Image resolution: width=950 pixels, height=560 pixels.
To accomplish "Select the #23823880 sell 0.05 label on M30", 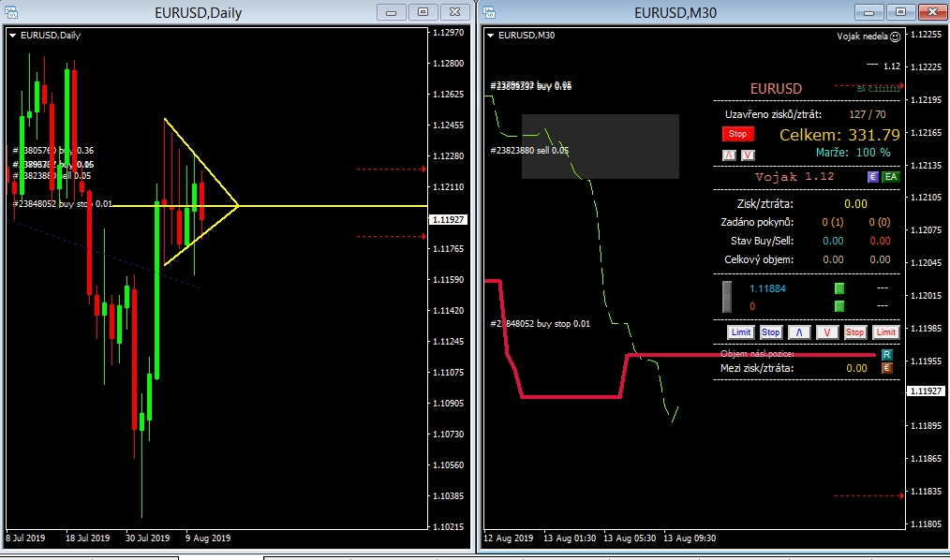I will tap(529, 150).
